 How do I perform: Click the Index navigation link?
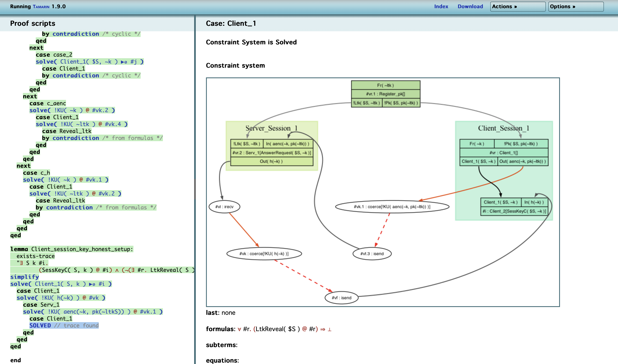click(441, 6)
